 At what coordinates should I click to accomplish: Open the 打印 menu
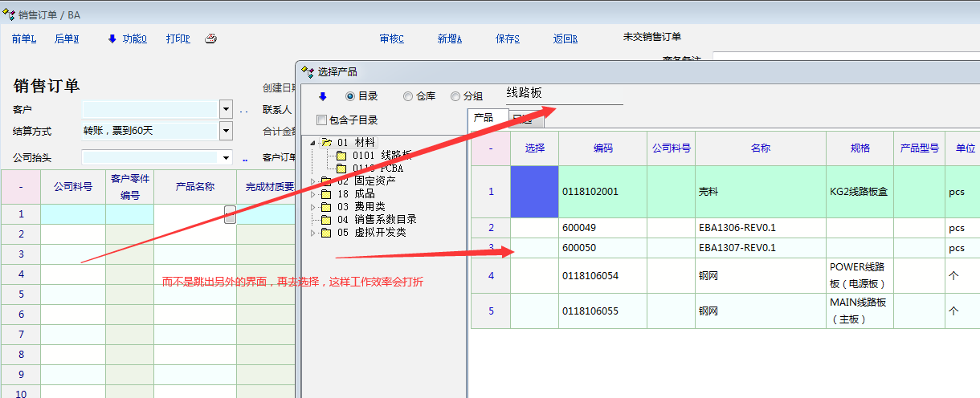click(x=178, y=39)
